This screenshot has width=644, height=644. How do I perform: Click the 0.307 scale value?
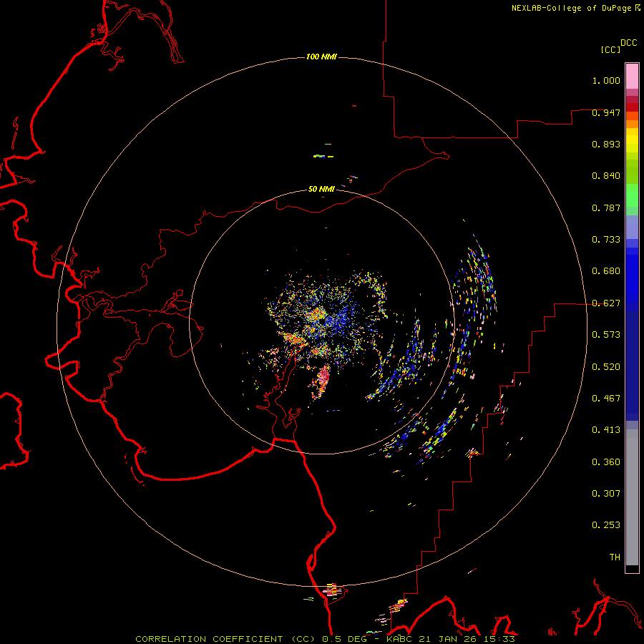tap(606, 494)
